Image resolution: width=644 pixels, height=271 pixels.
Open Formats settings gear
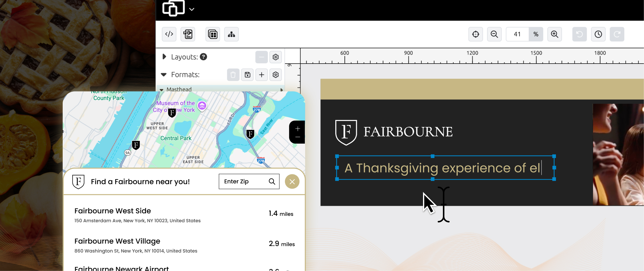click(x=275, y=75)
